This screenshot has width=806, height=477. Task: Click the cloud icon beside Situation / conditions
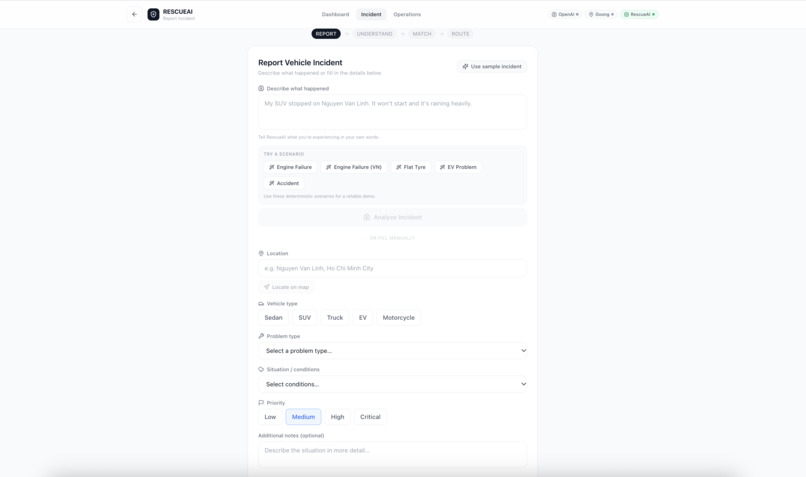pyautogui.click(x=261, y=370)
